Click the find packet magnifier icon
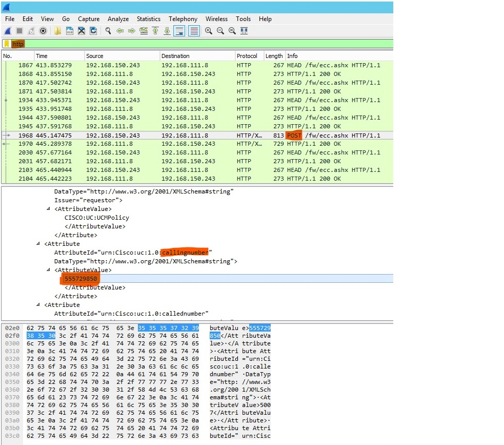Viewport: 504px width, 445px height. [x=108, y=31]
